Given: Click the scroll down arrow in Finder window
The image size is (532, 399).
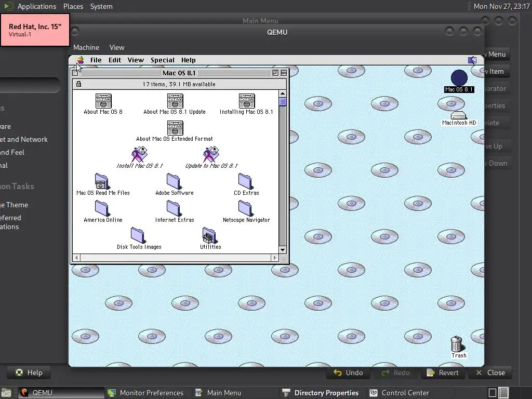Looking at the screenshot, I should click(x=282, y=250).
